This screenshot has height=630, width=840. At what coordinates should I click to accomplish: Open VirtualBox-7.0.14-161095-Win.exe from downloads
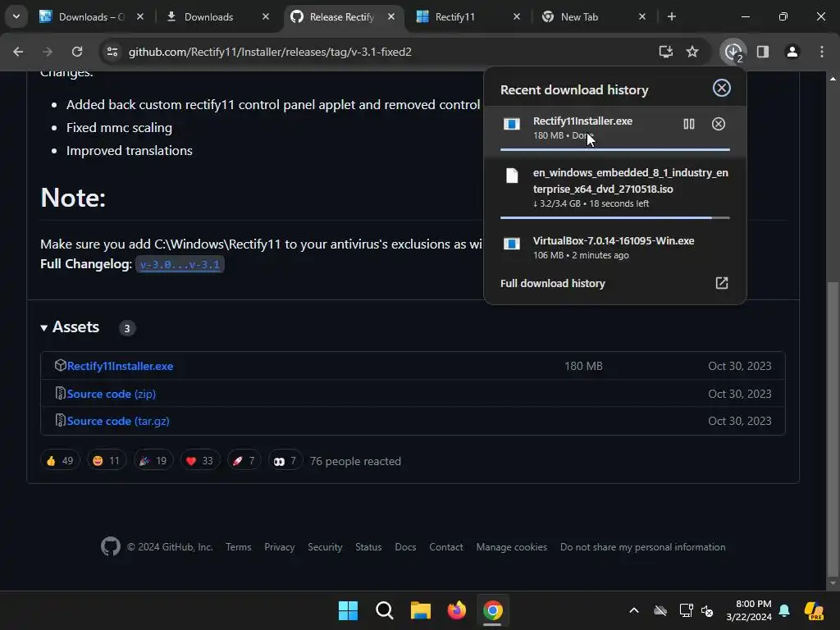614,241
